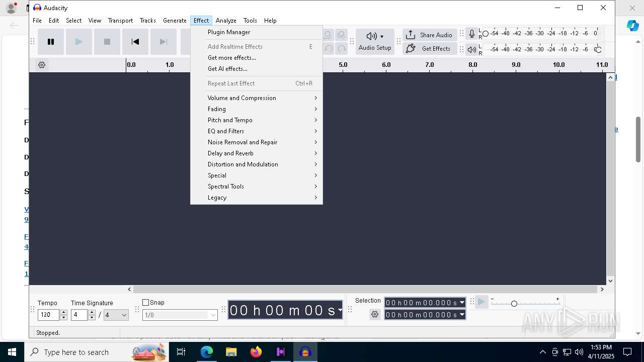
Task: Open File Explorer from taskbar
Action: point(231,352)
